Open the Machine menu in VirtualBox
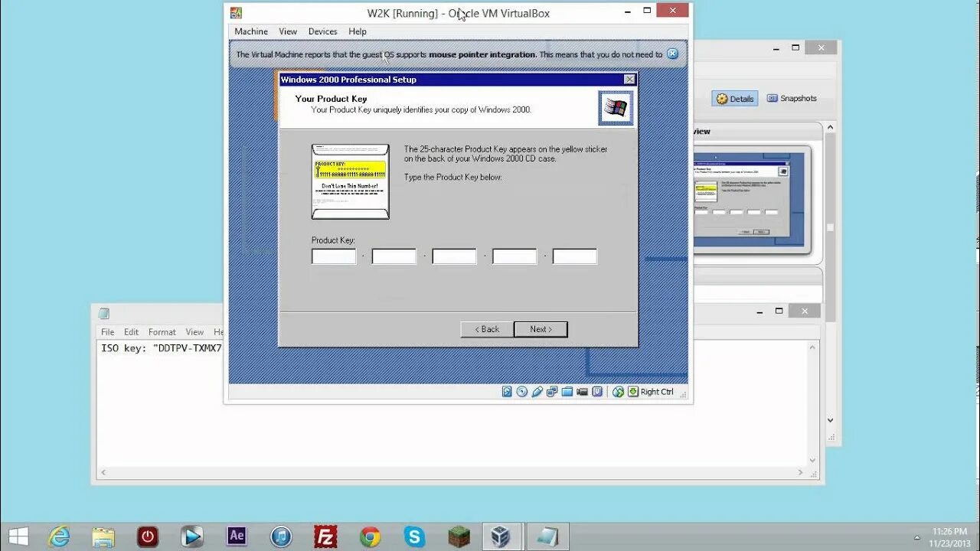Viewport: 980px width, 551px height. (x=251, y=31)
